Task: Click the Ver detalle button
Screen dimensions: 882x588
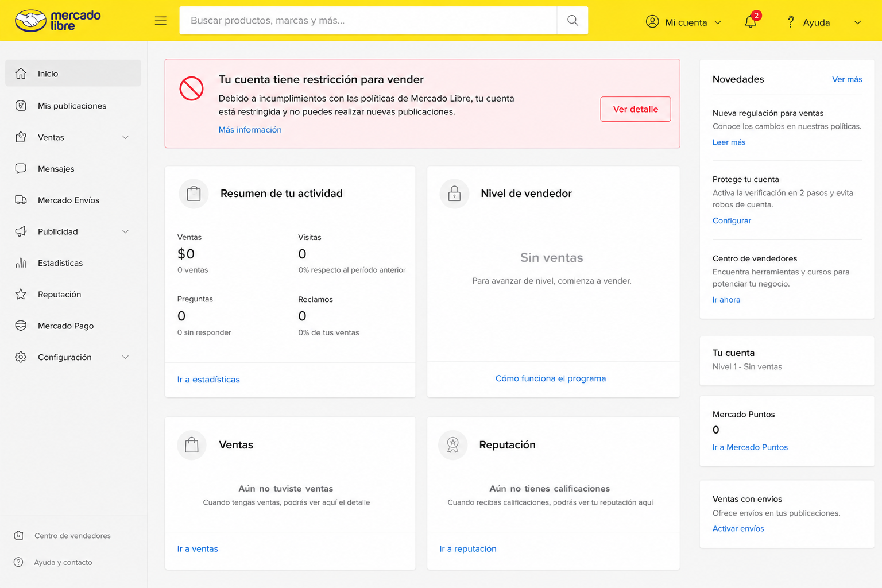Action: coord(636,109)
